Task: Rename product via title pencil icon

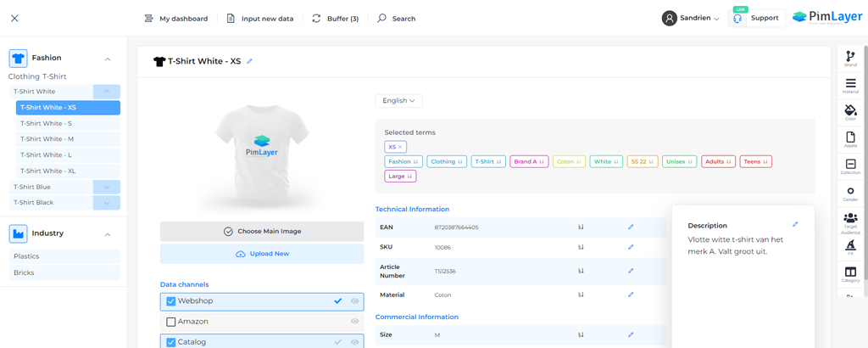Action: [x=250, y=61]
